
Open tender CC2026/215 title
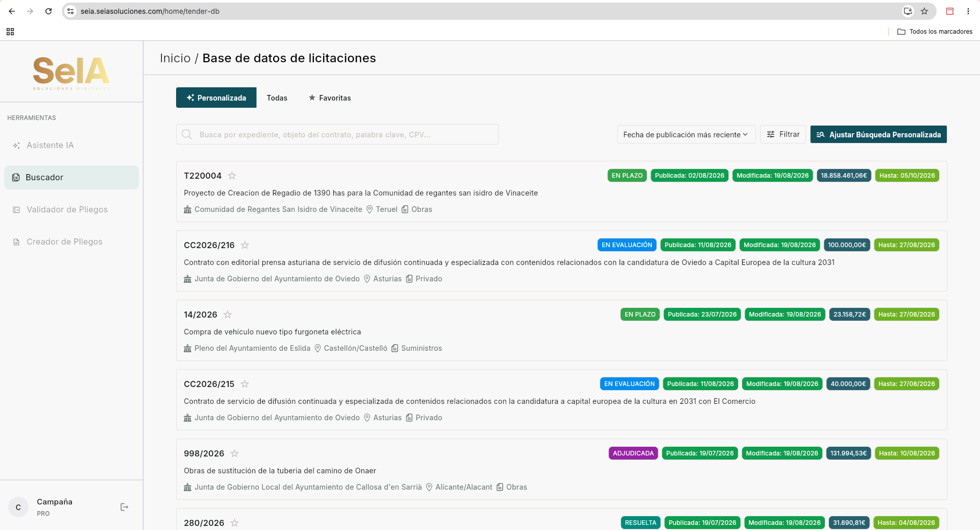209,384
